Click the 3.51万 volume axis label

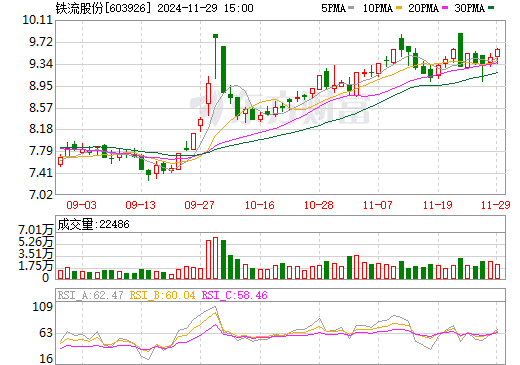click(x=36, y=254)
